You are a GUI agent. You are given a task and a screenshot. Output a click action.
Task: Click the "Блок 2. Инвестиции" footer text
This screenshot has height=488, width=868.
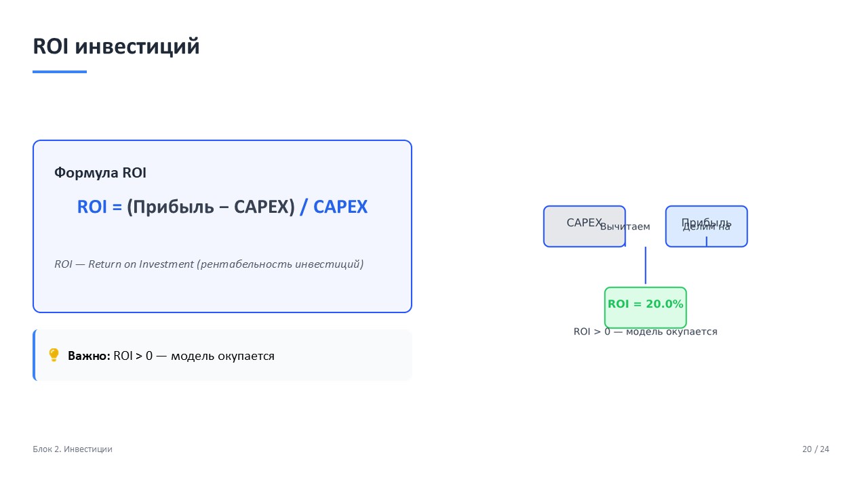[x=73, y=449]
